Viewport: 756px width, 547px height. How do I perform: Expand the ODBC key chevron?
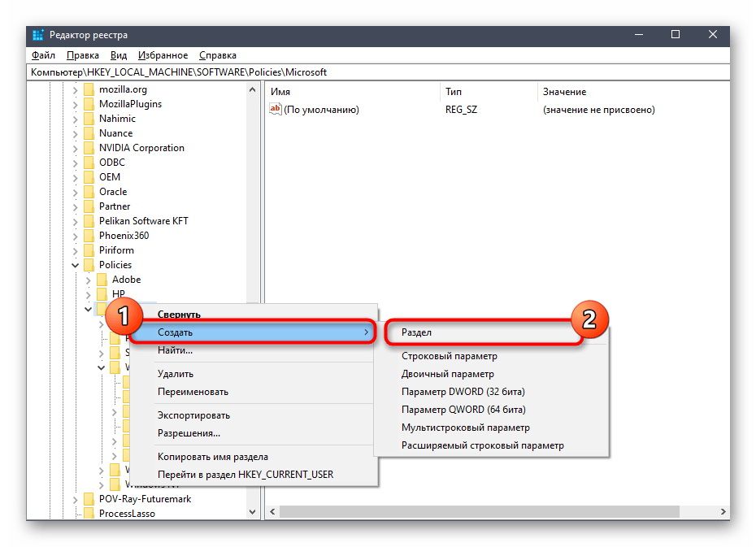[76, 163]
